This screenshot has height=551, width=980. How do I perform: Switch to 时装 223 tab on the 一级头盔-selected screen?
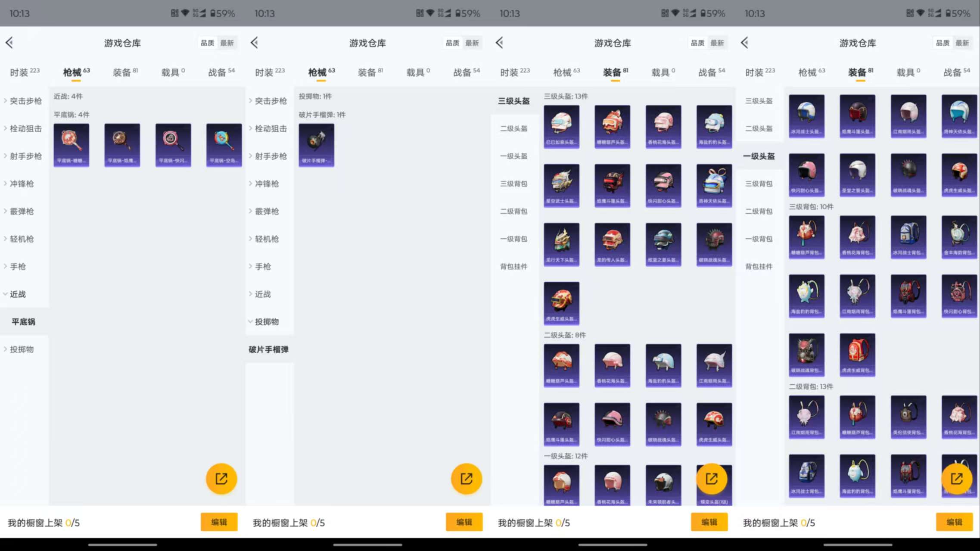coord(760,72)
